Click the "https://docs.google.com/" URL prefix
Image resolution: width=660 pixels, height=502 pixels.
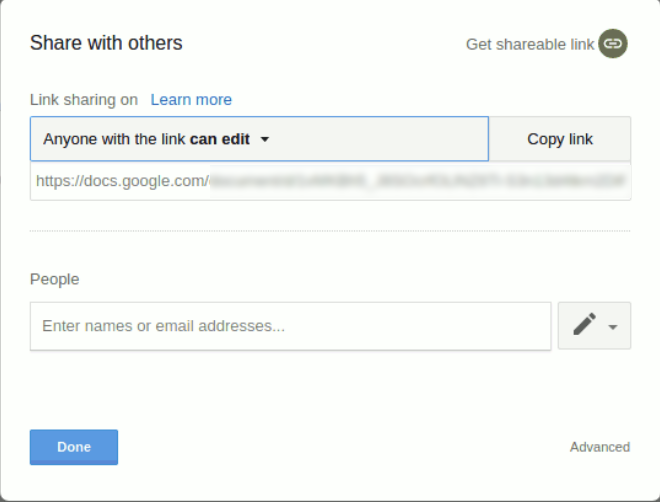tap(122, 181)
